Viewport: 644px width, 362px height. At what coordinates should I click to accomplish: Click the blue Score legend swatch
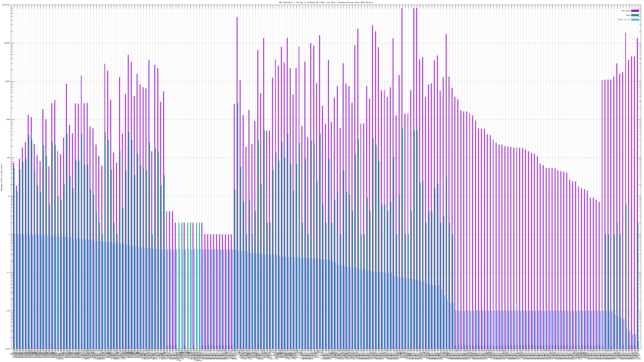tap(635, 20)
